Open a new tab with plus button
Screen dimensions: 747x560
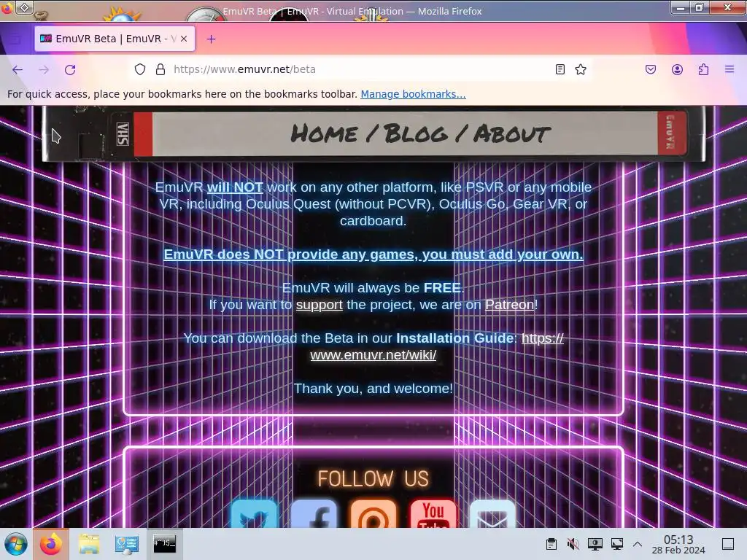[x=211, y=39]
